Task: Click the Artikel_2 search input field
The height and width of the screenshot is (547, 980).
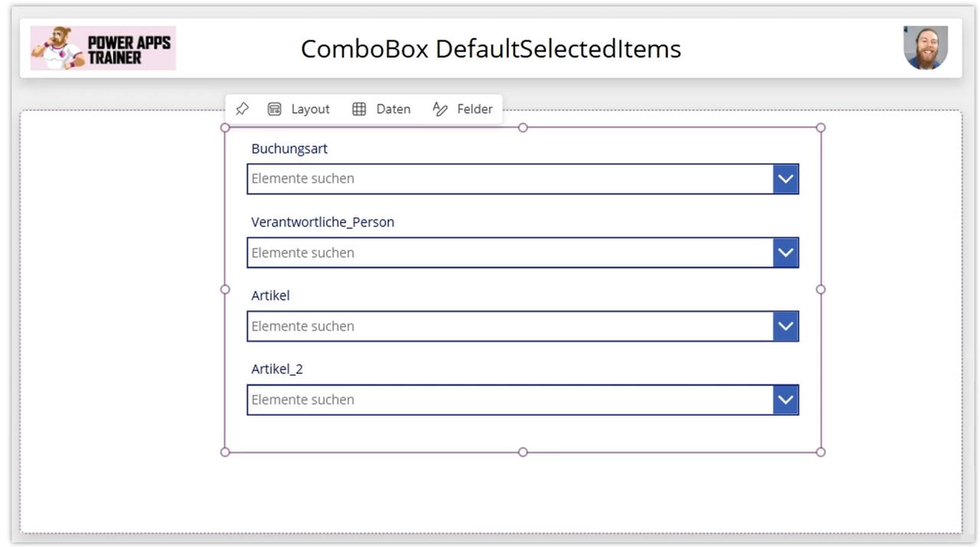Action: [x=510, y=399]
